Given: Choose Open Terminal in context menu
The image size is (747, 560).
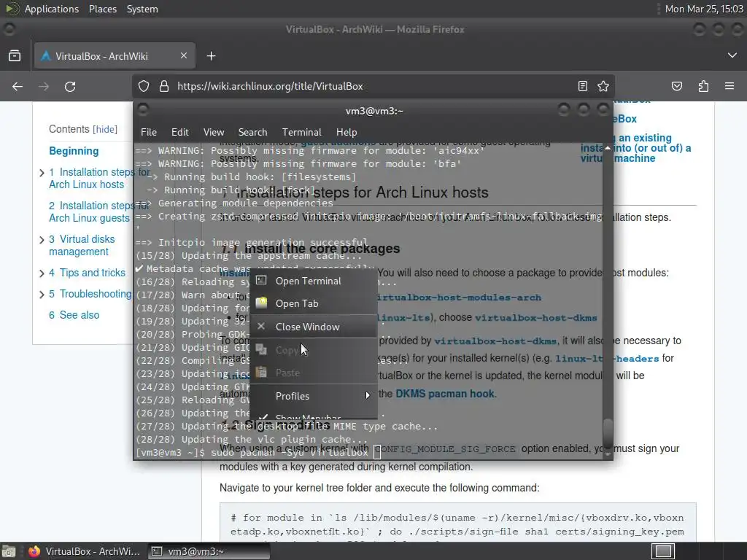Looking at the screenshot, I should click(x=314, y=281).
